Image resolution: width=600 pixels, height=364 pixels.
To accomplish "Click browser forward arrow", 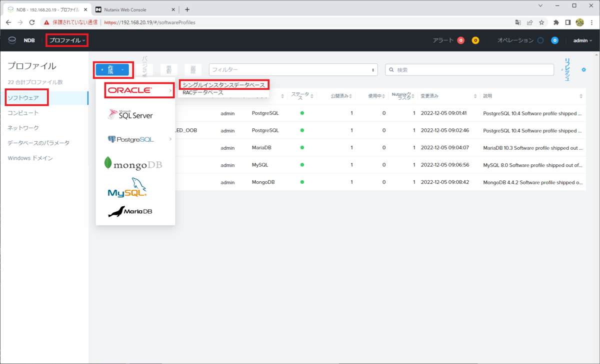I will click(20, 22).
